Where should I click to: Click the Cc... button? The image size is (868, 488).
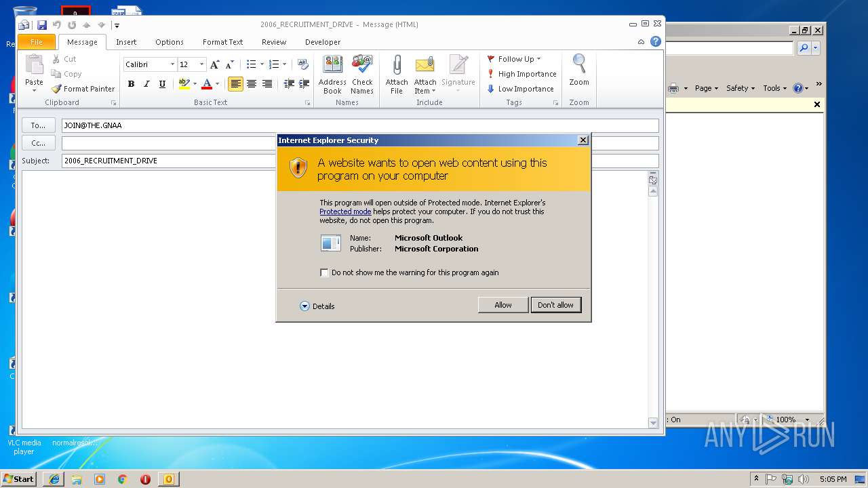click(38, 143)
